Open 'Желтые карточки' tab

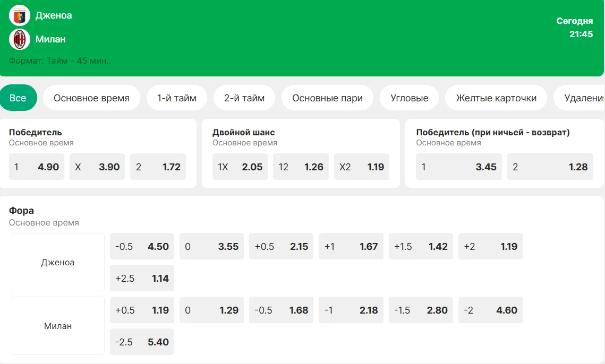pos(496,98)
